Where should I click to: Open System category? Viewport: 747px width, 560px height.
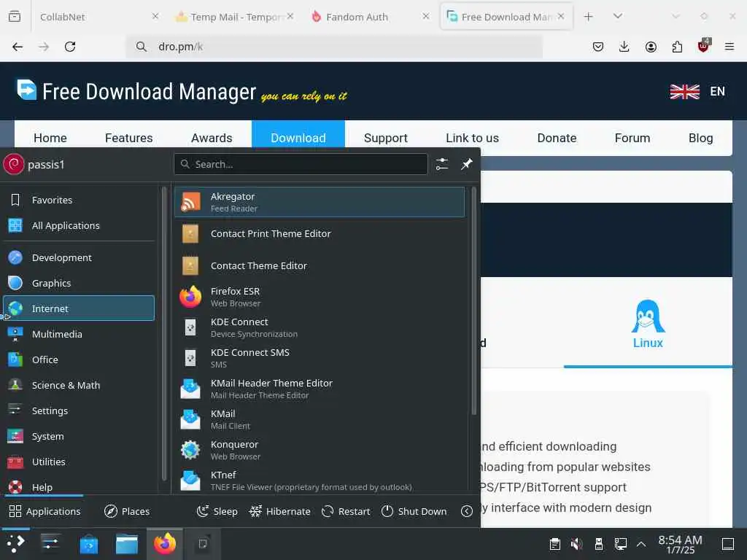tap(79, 436)
